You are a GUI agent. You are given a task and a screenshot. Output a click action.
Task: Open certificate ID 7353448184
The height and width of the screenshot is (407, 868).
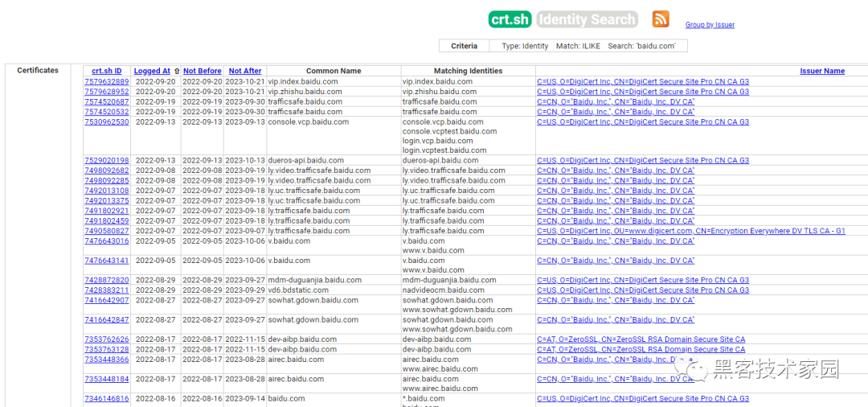tap(107, 380)
